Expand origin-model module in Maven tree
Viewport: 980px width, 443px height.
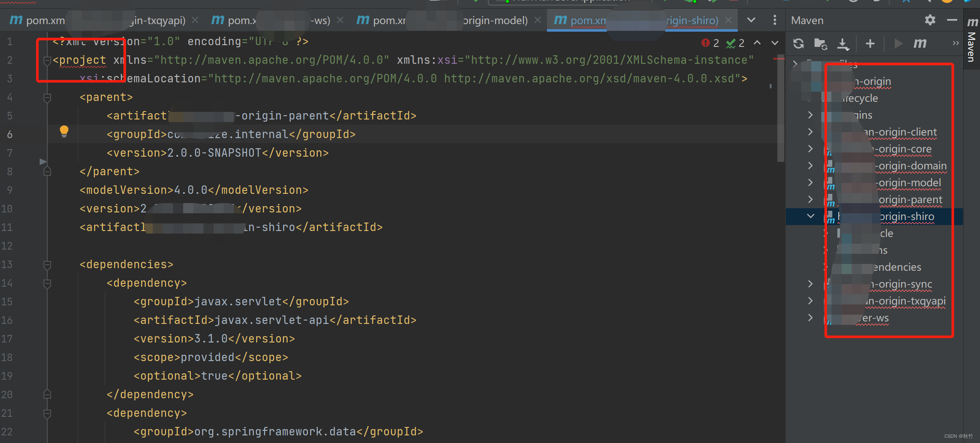810,182
